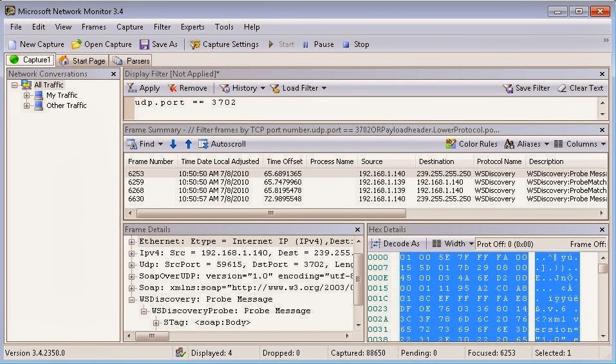Pause the running capture
This screenshot has height=364, width=616.
pos(318,44)
